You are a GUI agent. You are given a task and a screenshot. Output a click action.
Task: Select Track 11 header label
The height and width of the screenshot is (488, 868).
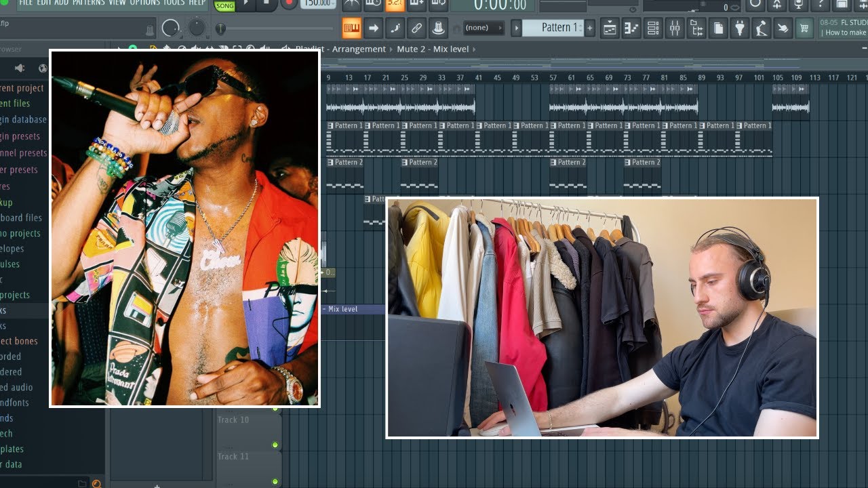point(233,456)
